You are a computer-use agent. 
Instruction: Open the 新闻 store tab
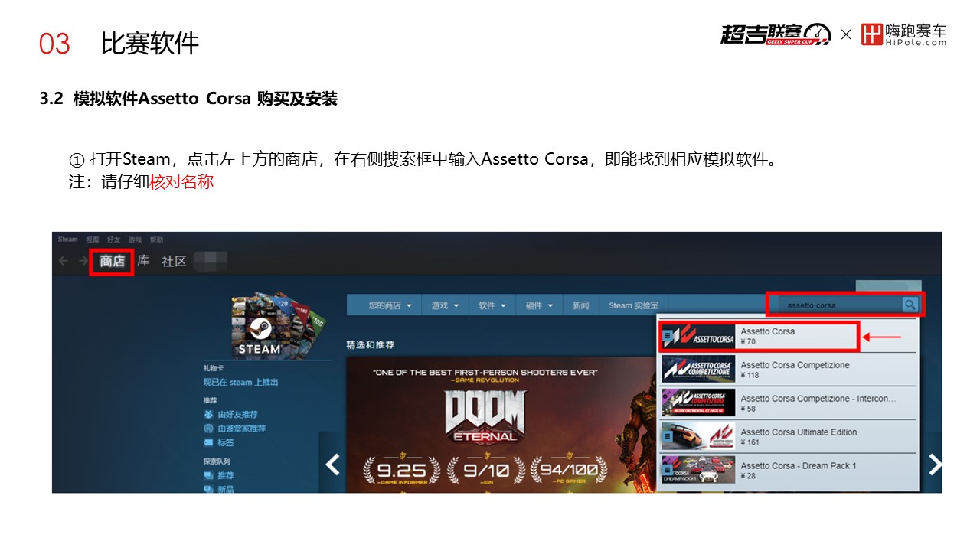click(581, 305)
